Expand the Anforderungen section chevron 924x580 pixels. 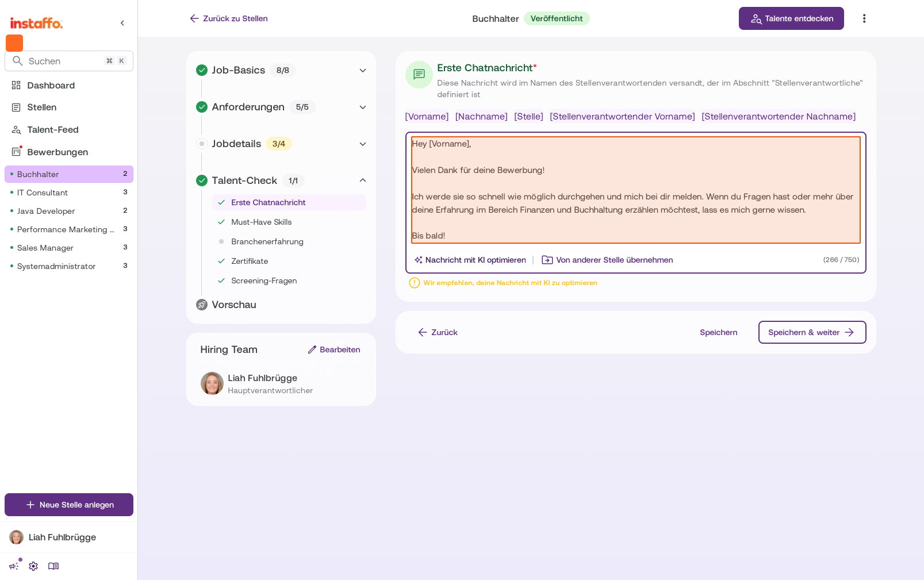363,107
